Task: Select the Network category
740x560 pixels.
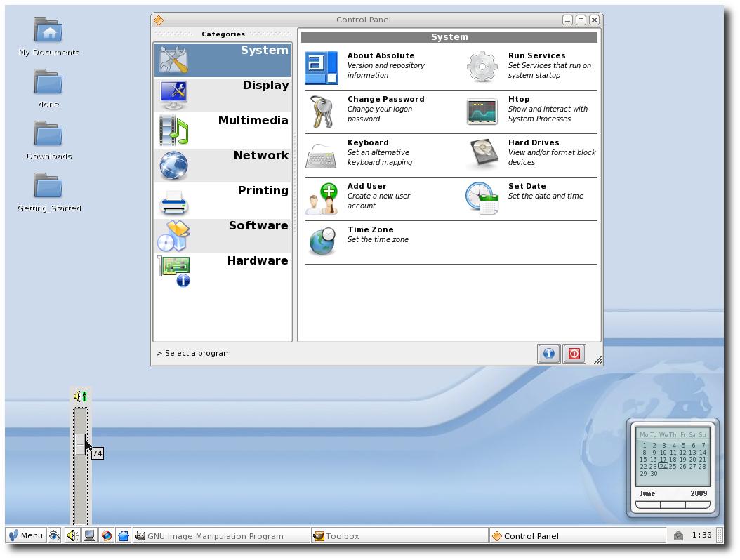Action: (x=223, y=165)
